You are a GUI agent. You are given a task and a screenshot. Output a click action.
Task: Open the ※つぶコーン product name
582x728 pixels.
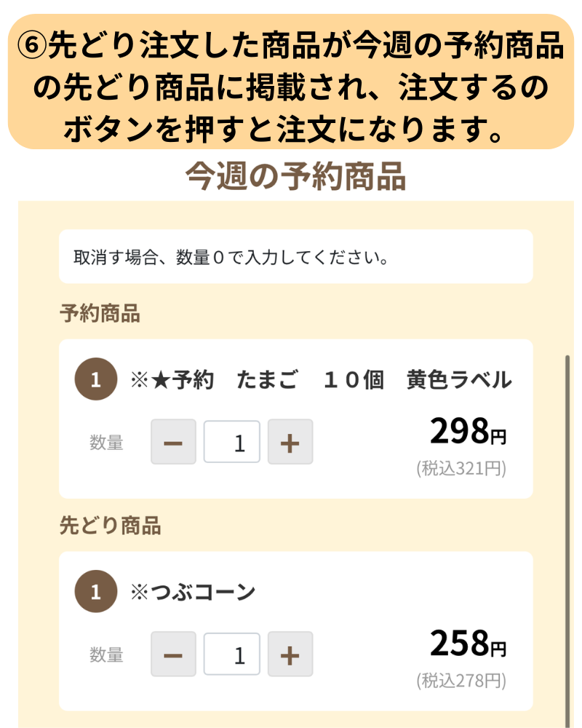[x=193, y=593]
